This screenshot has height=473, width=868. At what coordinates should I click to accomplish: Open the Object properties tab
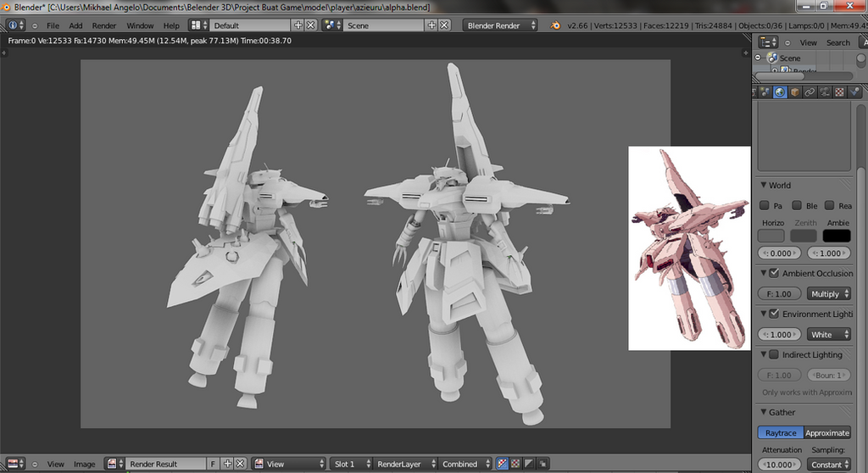tap(795, 92)
